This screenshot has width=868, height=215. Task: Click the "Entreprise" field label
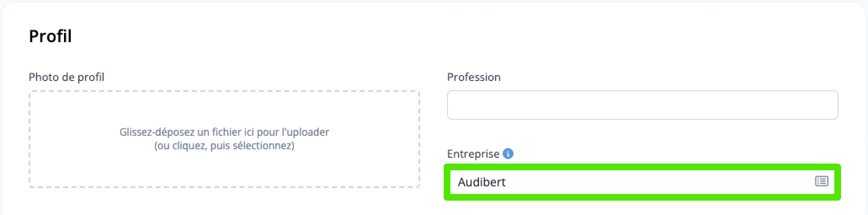pos(473,154)
